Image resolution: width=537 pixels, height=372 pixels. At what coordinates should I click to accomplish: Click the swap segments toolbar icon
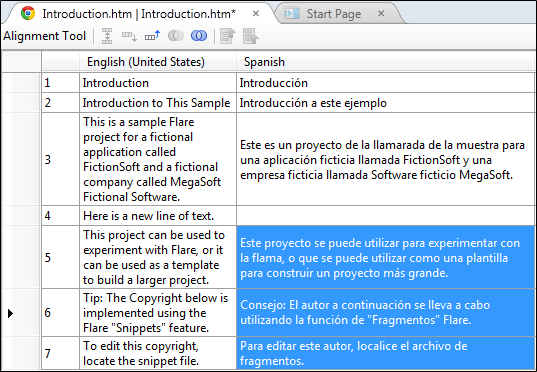tap(107, 36)
